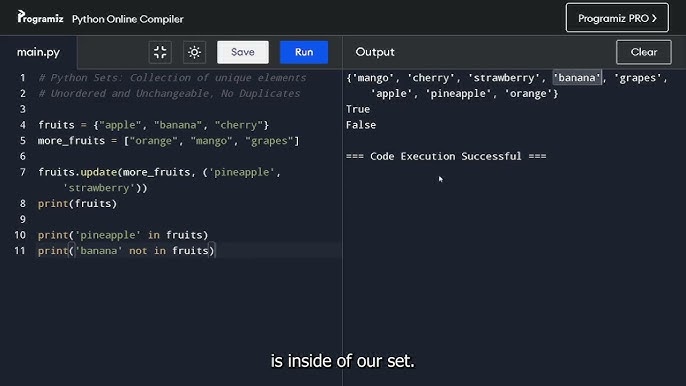This screenshot has height=386, width=686.
Task: Click Python Online Compiler title
Action: 128,19
